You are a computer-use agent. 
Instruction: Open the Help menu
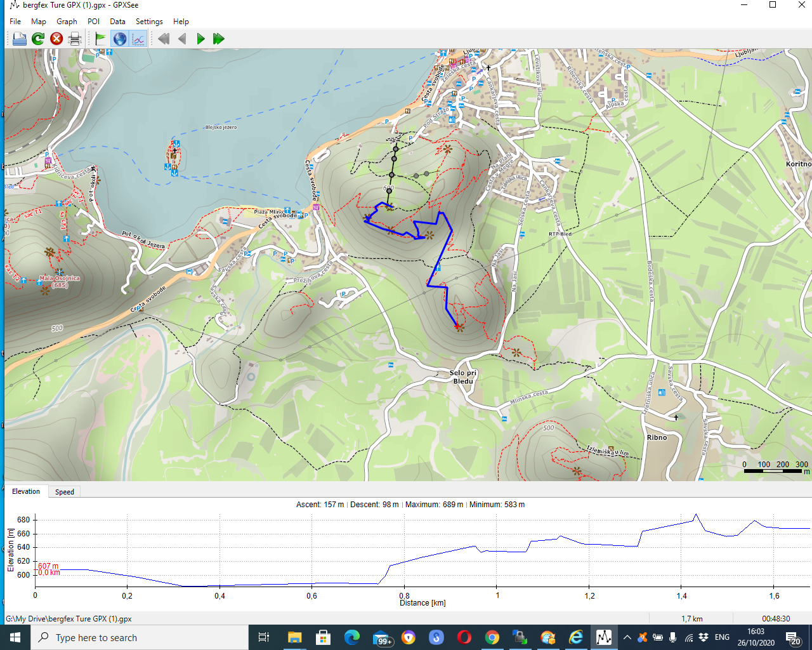[x=181, y=21]
